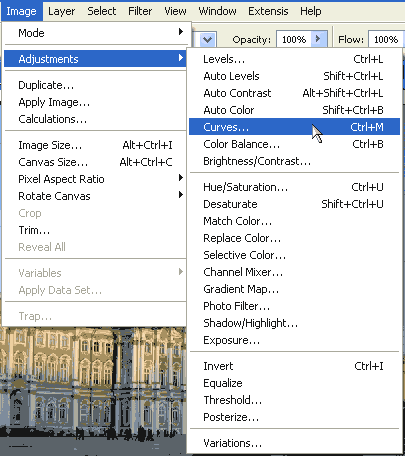Apply Auto Contrast adjustment
Image resolution: width=405 pixels, height=456 pixels.
pyautogui.click(x=294, y=93)
